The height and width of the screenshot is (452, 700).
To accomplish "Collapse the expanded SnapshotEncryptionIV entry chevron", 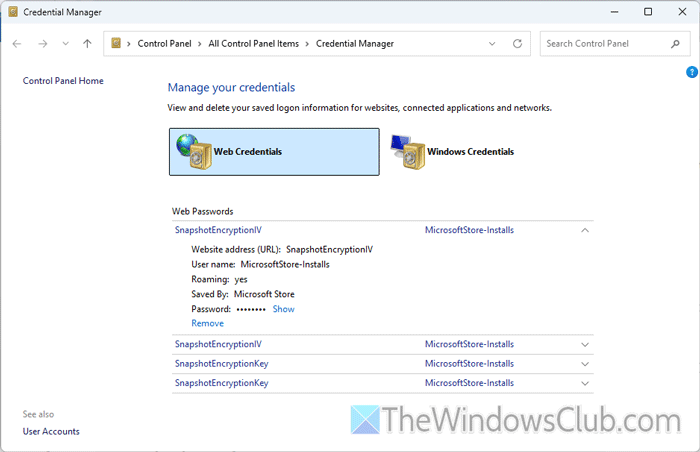I will click(x=585, y=230).
